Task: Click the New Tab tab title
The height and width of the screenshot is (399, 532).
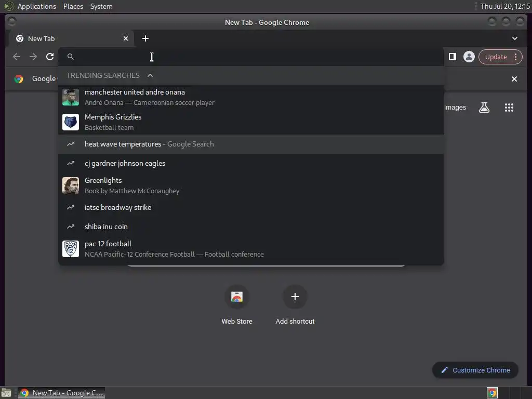Action: coord(42,38)
